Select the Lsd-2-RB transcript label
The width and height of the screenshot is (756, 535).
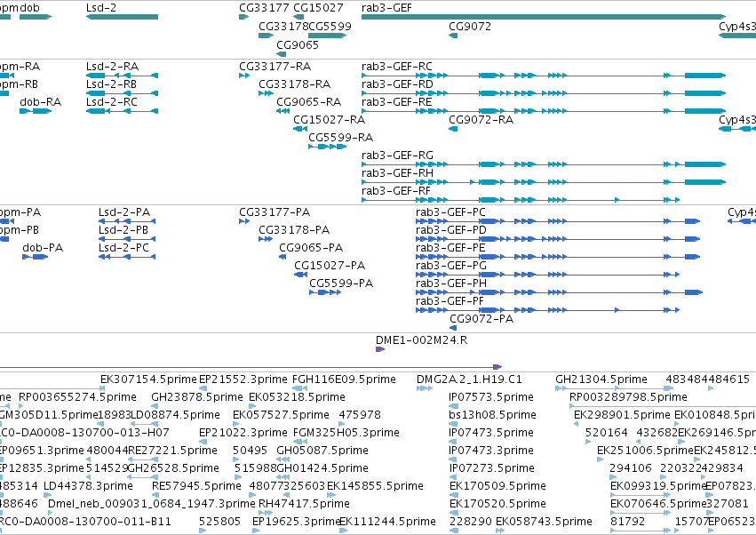(x=111, y=84)
